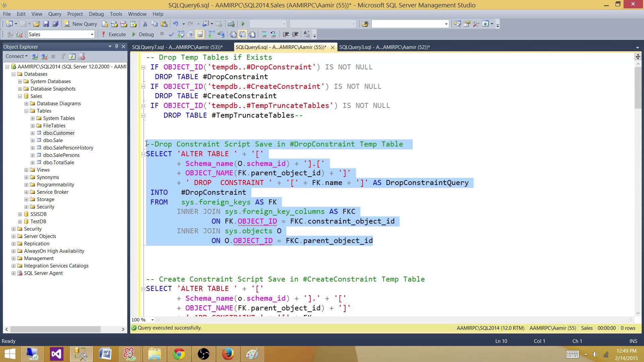Image resolution: width=644 pixels, height=362 pixels.
Task: Parse the query with checkmark icon
Action: [171, 34]
